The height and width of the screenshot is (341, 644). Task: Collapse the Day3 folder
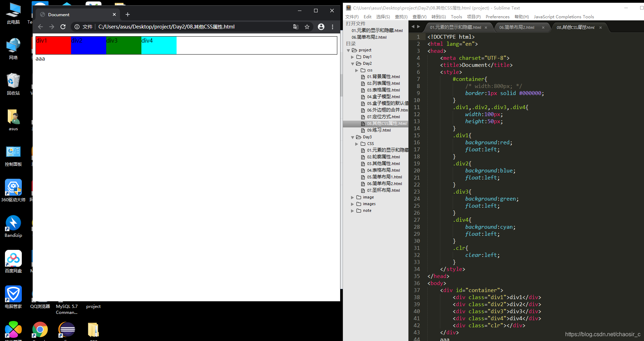click(352, 137)
